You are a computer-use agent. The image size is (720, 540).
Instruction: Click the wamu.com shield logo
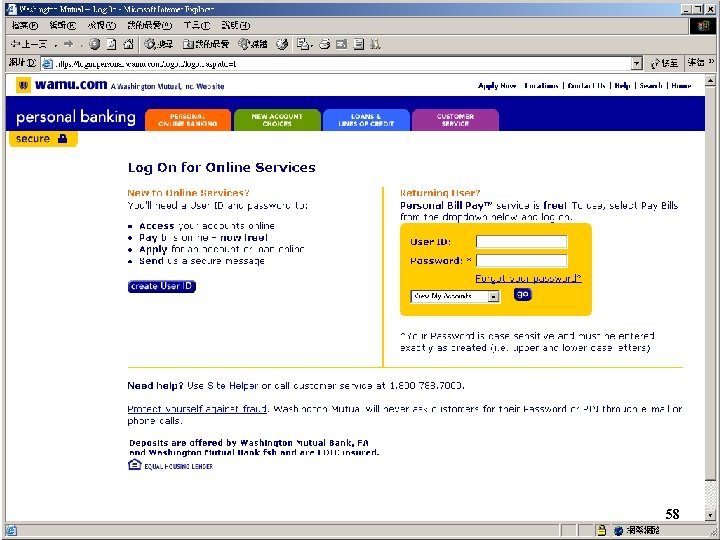click(x=23, y=85)
